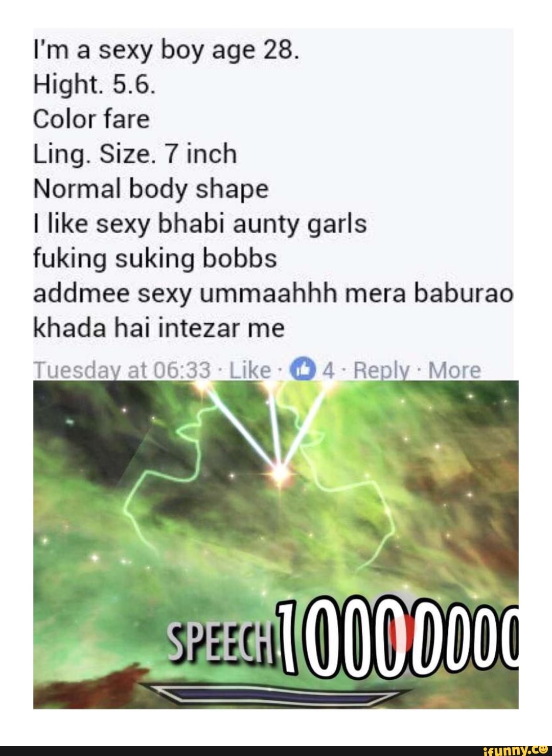The image size is (552, 756).
Task: Select the 'khada hai intezar me' line
Action: (158, 328)
